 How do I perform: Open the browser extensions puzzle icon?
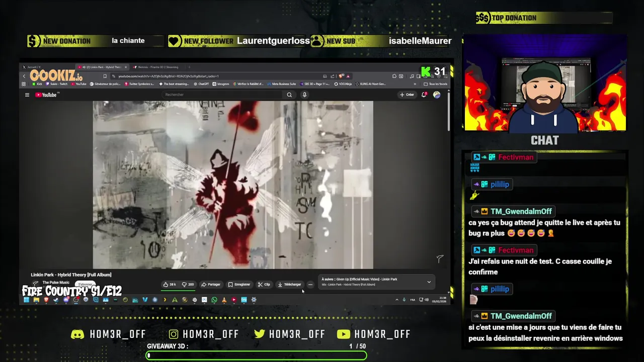(x=394, y=76)
